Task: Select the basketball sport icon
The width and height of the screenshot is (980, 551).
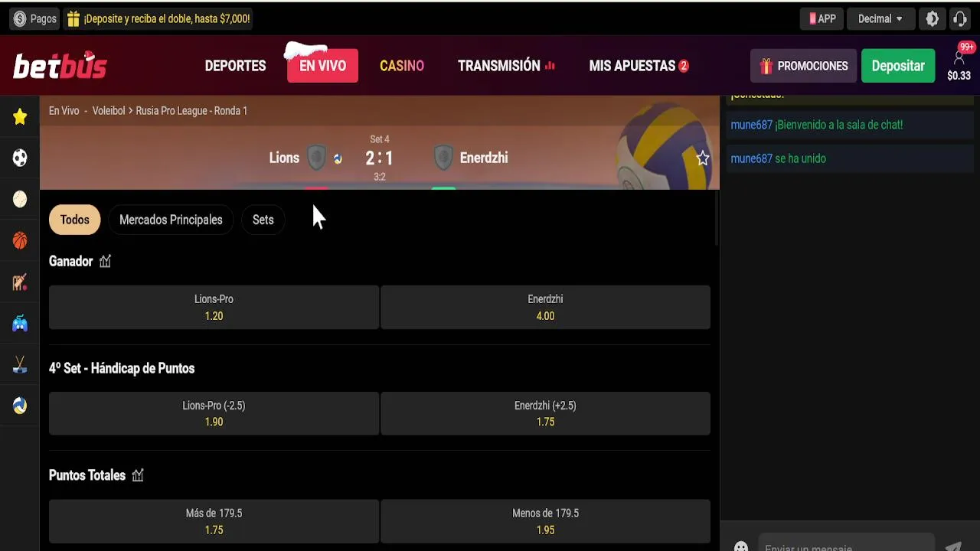Action: (20, 241)
